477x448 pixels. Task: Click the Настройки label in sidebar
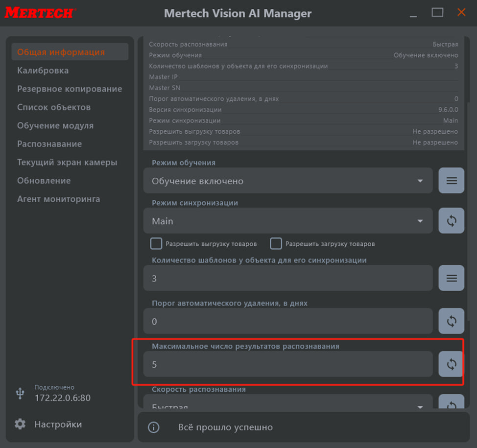58,424
